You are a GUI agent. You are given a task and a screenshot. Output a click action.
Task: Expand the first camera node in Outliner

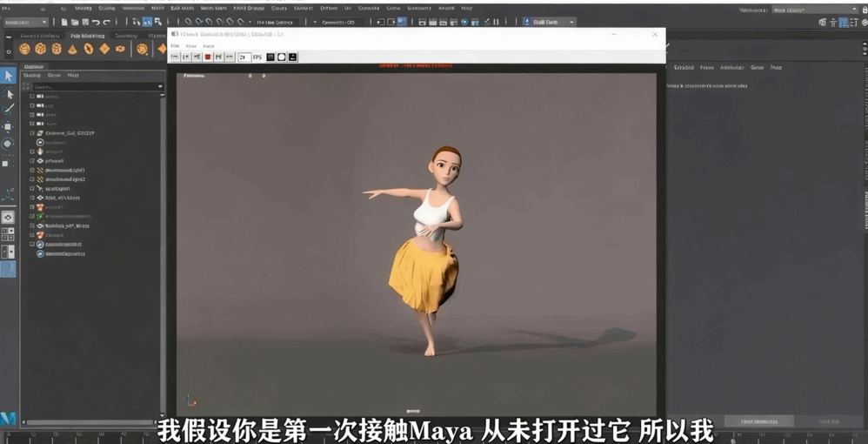point(32,96)
